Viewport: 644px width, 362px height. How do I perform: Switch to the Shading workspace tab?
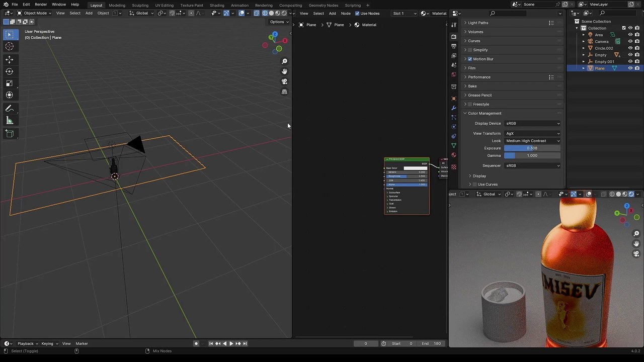[217, 5]
